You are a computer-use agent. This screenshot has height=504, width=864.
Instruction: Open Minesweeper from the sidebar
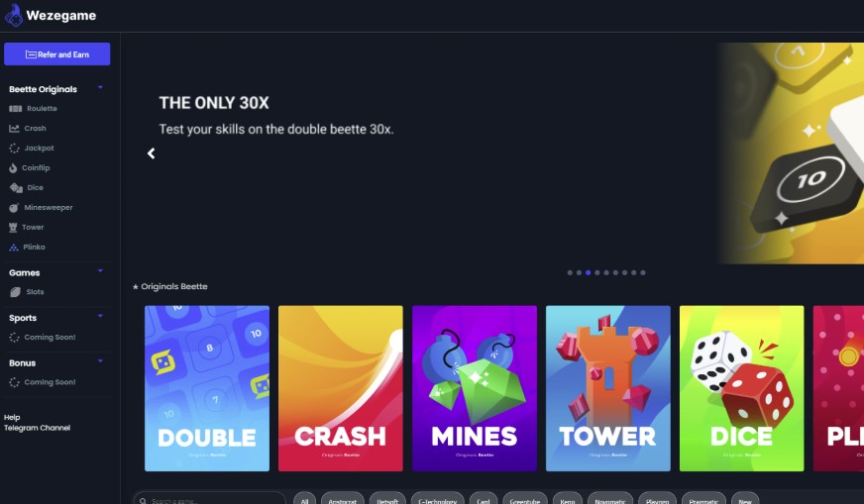click(x=41, y=208)
